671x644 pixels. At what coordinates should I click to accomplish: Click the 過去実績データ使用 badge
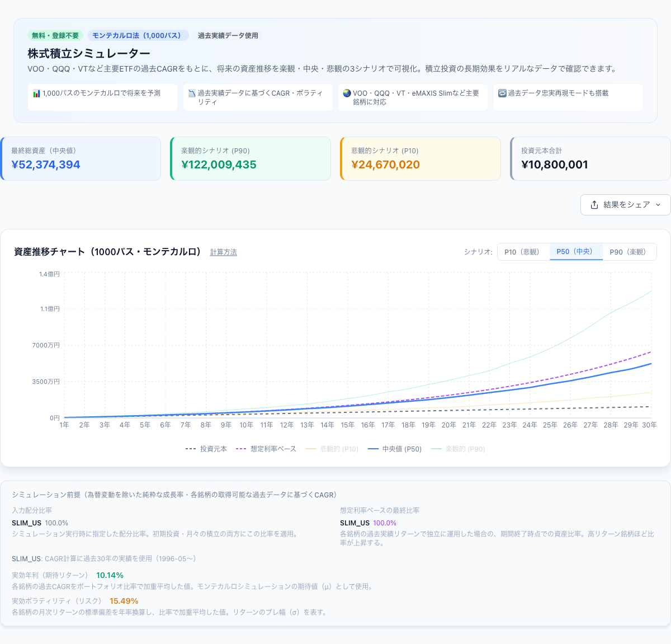click(228, 35)
